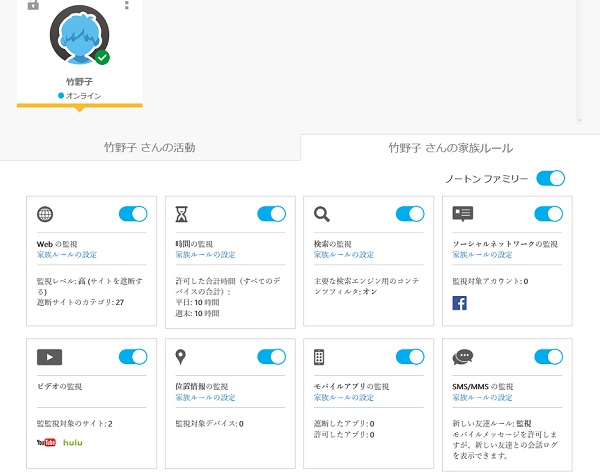Click the video play monitoring icon
Viewport: 600px width, 474px height.
49,357
